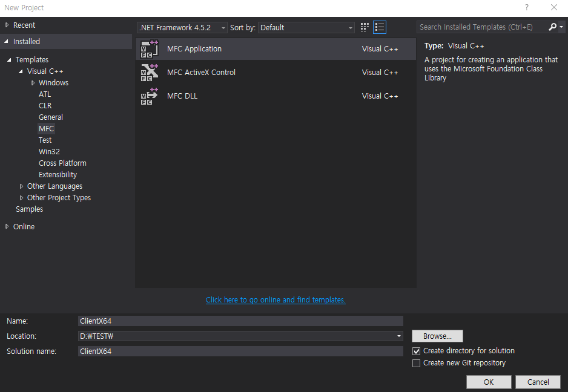Close the New Project dialog
This screenshot has width=568, height=392.
pos(554,8)
